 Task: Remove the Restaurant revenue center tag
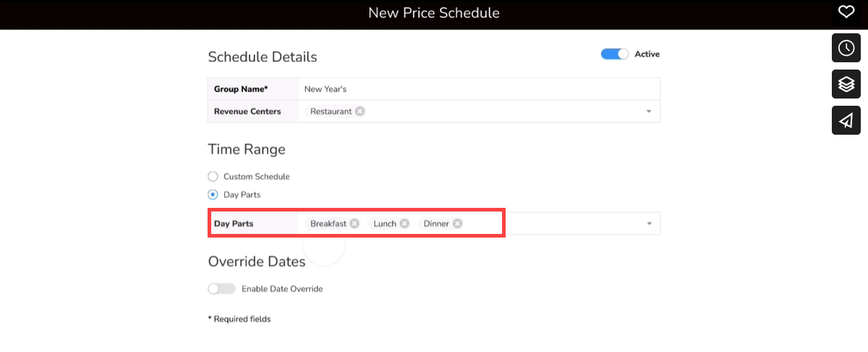coord(359,112)
